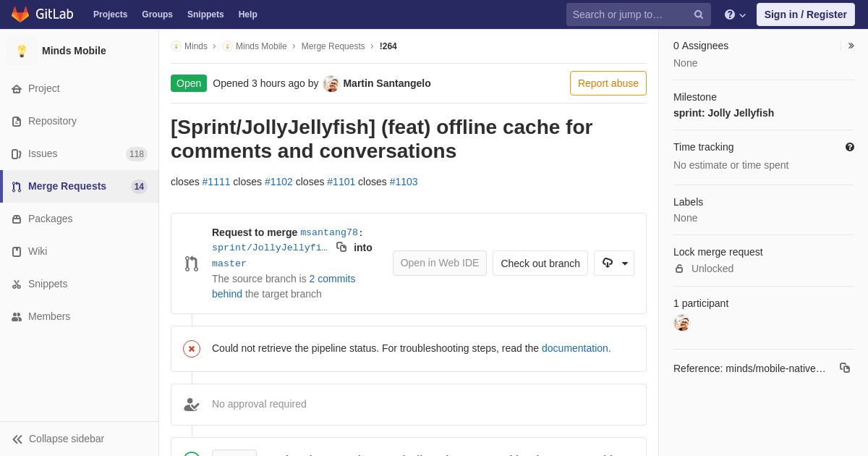This screenshot has height=456, width=868.
Task: Select Repository in the sidebar
Action: tap(80, 121)
